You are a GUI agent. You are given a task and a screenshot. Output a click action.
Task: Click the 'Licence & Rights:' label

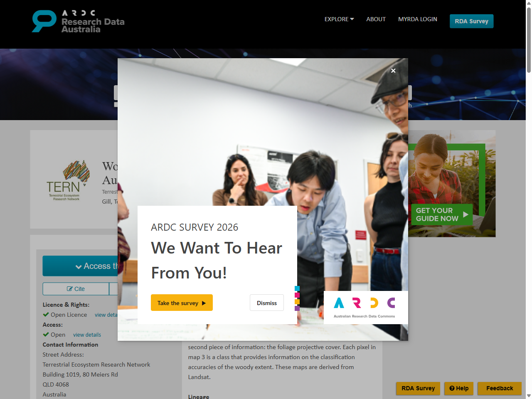pyautogui.click(x=66, y=305)
